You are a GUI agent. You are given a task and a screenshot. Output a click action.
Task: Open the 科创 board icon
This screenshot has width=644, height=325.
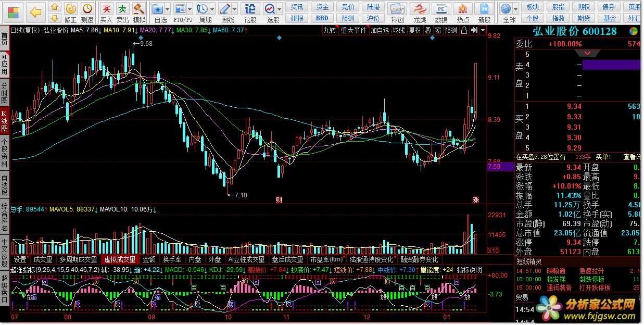[397, 12]
